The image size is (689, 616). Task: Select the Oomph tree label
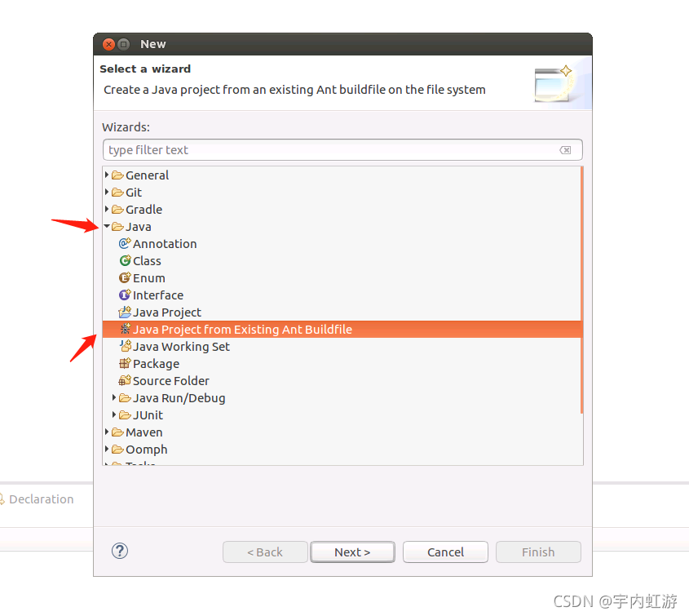pyautogui.click(x=146, y=450)
